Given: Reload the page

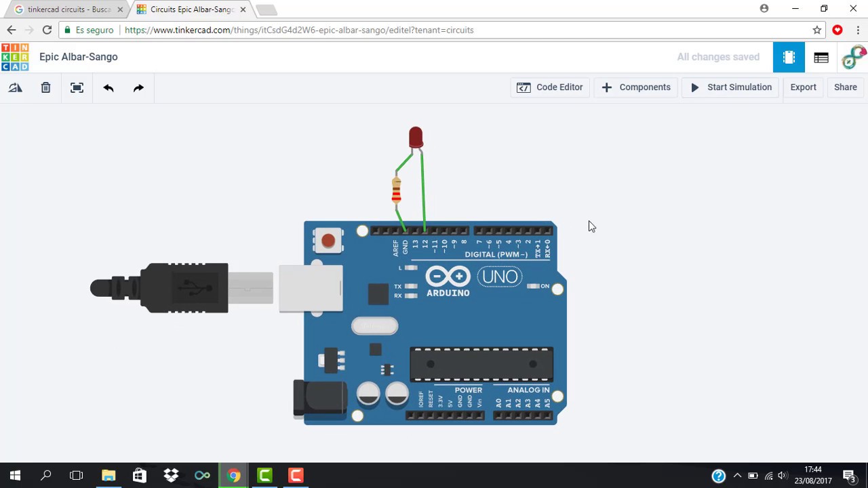Looking at the screenshot, I should 47,30.
